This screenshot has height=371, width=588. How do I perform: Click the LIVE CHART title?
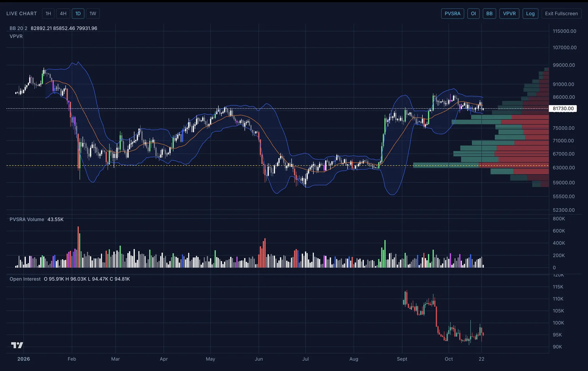point(22,14)
